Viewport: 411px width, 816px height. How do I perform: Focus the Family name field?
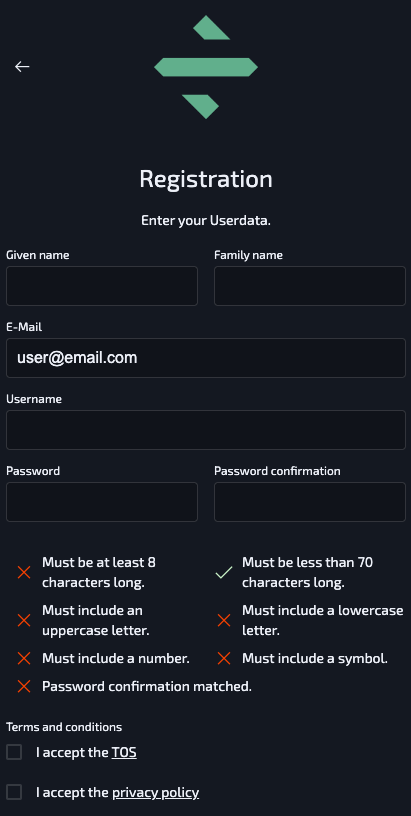[x=310, y=286]
